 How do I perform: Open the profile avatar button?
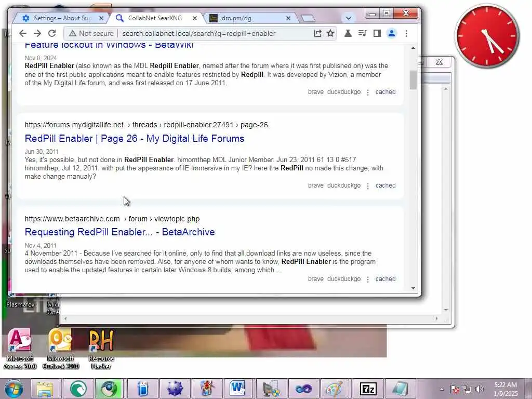coord(392,33)
